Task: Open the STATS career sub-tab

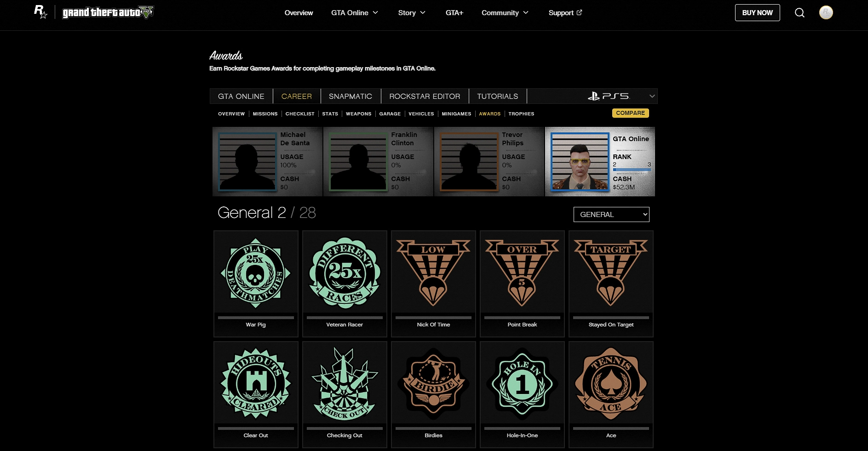Action: [x=330, y=114]
